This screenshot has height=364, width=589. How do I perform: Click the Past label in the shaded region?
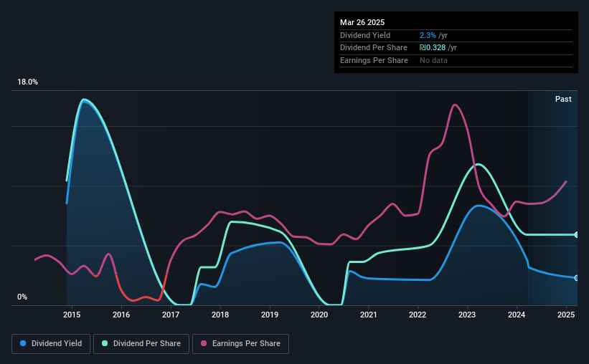[563, 99]
